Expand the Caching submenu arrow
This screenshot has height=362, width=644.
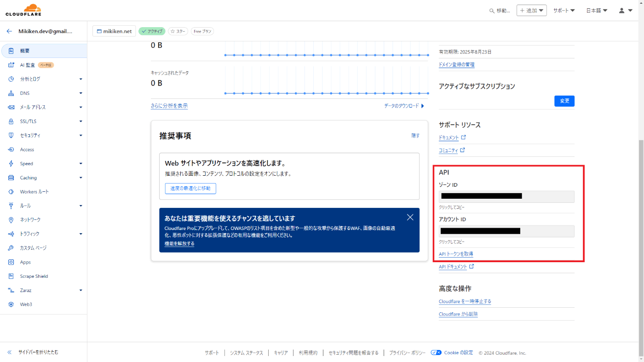point(81,178)
